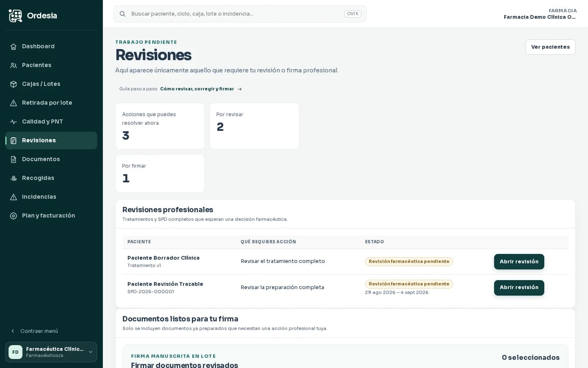Click the Recogidas icon in sidebar

click(13, 178)
